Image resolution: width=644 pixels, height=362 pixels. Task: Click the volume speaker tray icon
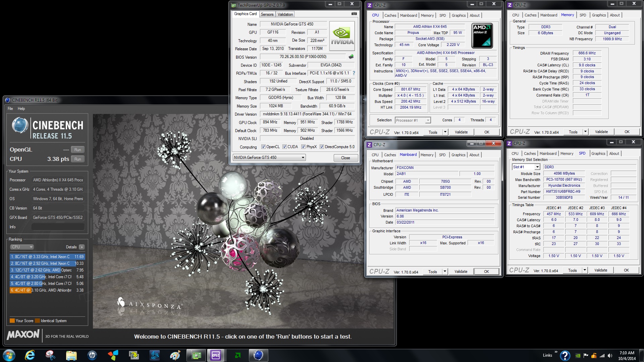tap(610, 356)
